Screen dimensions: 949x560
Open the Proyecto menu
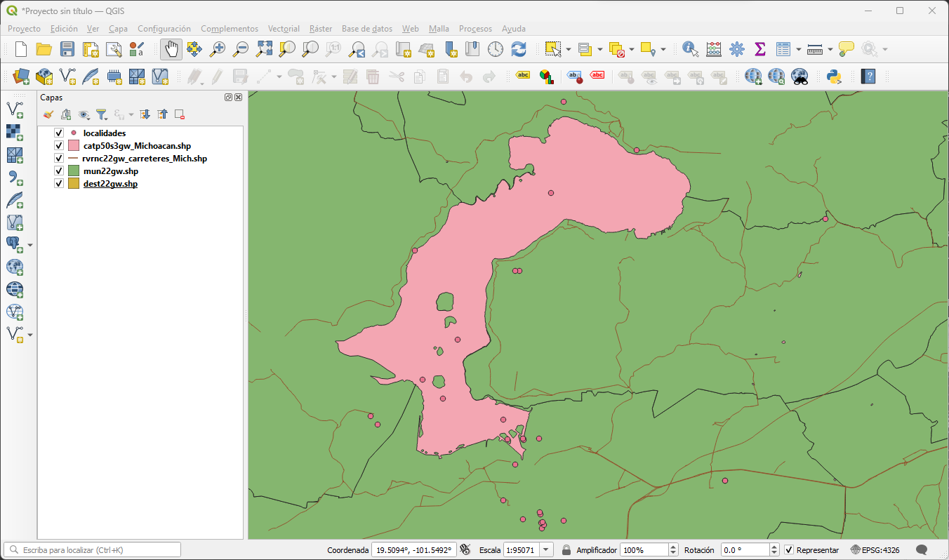pos(24,29)
